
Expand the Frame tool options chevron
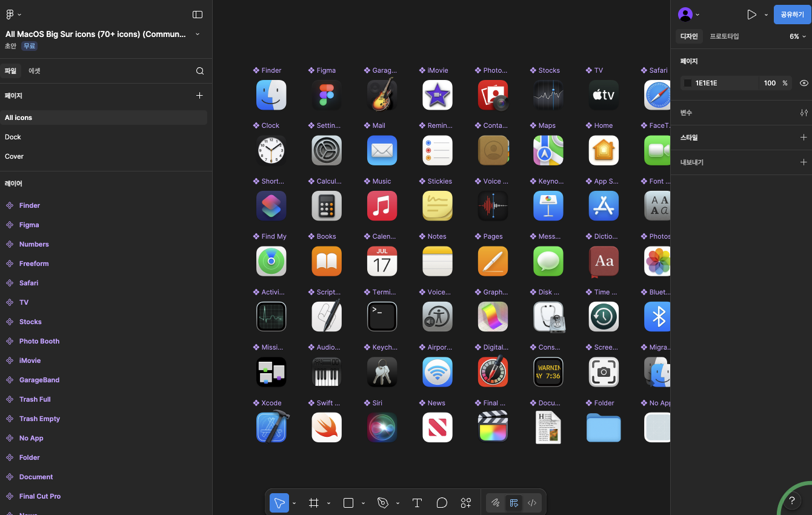[x=329, y=503]
